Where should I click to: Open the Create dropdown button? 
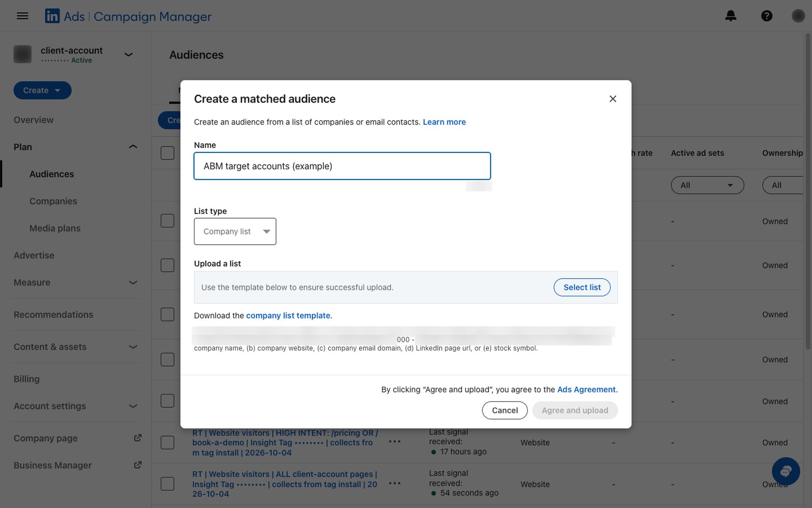(42, 90)
